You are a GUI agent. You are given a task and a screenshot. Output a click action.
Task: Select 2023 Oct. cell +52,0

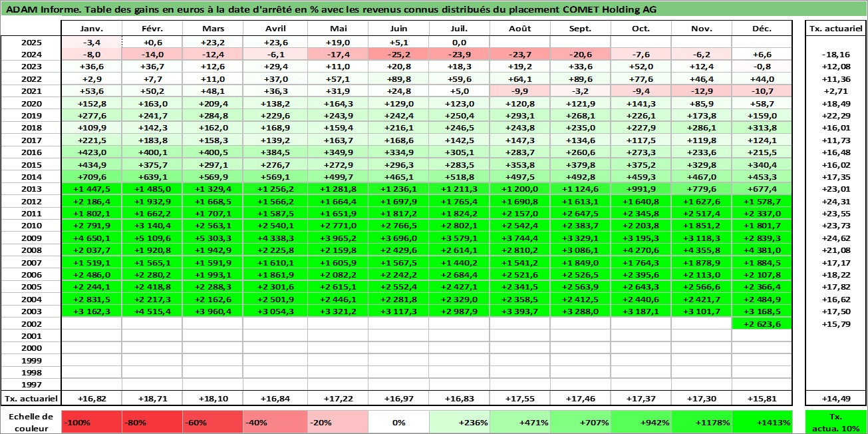coord(641,67)
